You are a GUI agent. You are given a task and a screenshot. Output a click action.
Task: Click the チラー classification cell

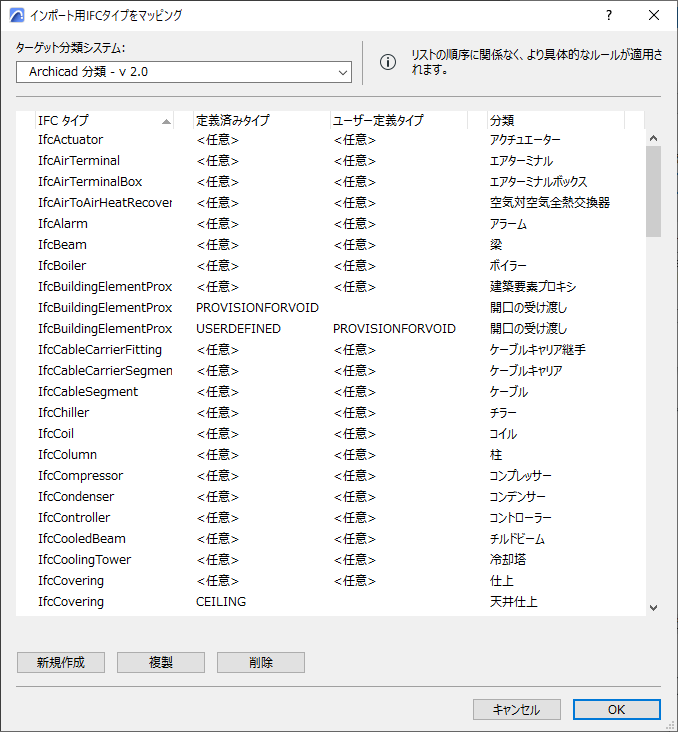tap(503, 413)
